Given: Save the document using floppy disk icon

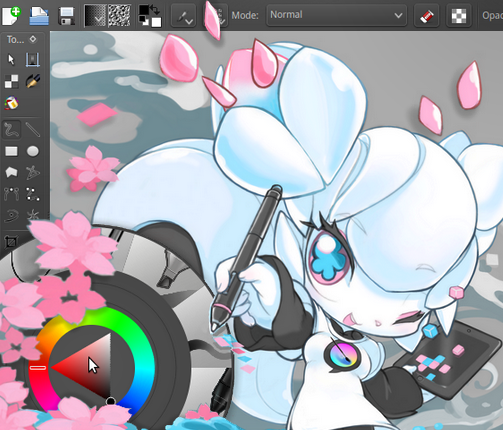Looking at the screenshot, I should click(x=66, y=16).
